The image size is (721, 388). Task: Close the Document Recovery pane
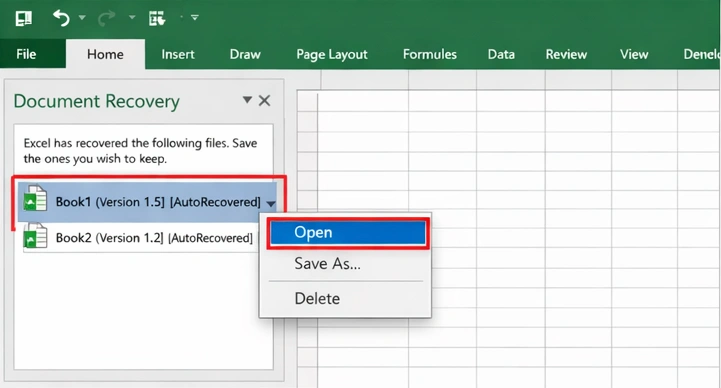point(264,100)
